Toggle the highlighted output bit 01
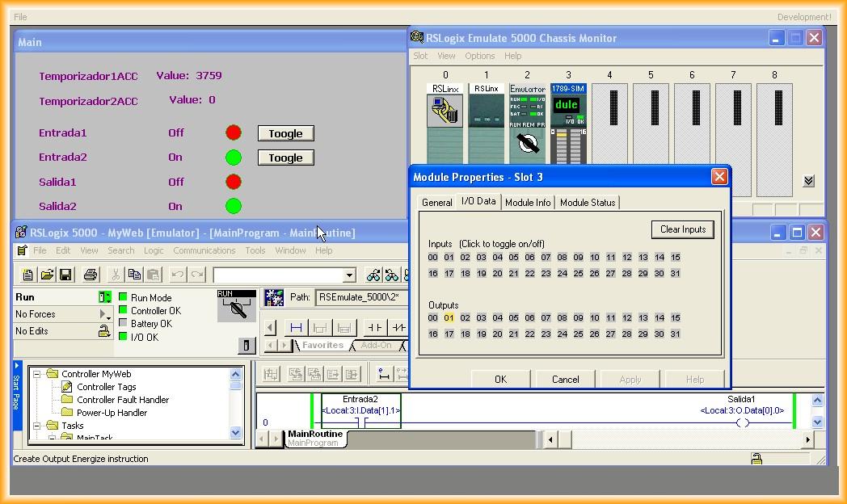 coord(449,318)
